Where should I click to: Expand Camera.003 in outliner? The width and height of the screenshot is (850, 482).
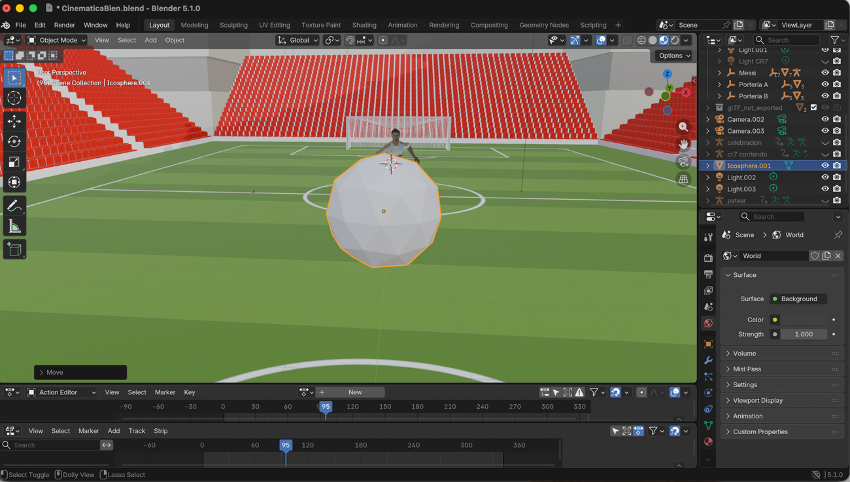click(x=707, y=131)
